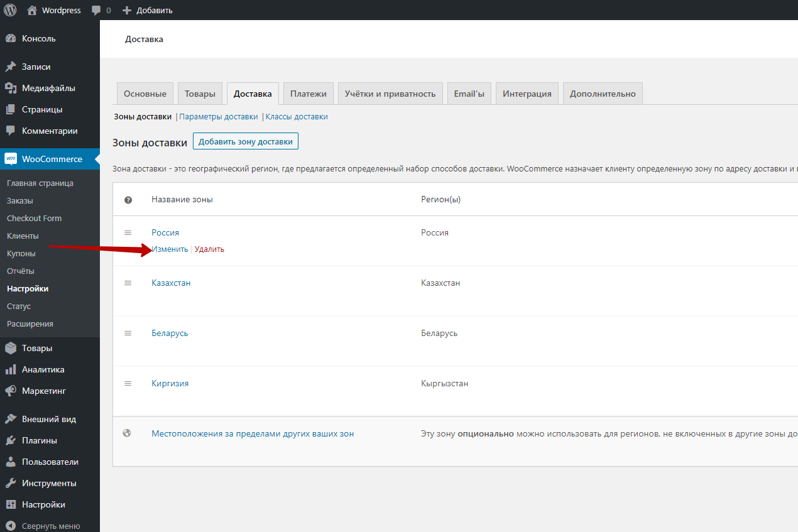Click Изменить under the Россия zone
This screenshot has width=798, height=532.
click(x=170, y=249)
